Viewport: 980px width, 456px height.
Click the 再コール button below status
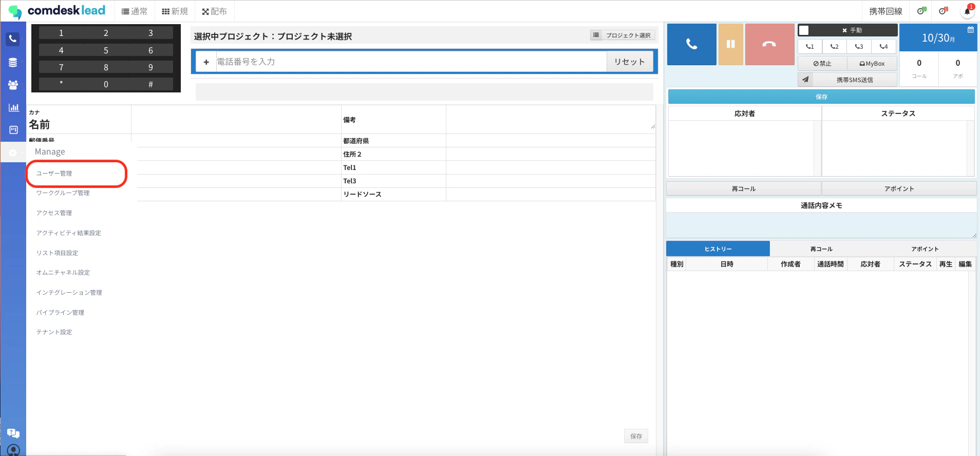(744, 189)
